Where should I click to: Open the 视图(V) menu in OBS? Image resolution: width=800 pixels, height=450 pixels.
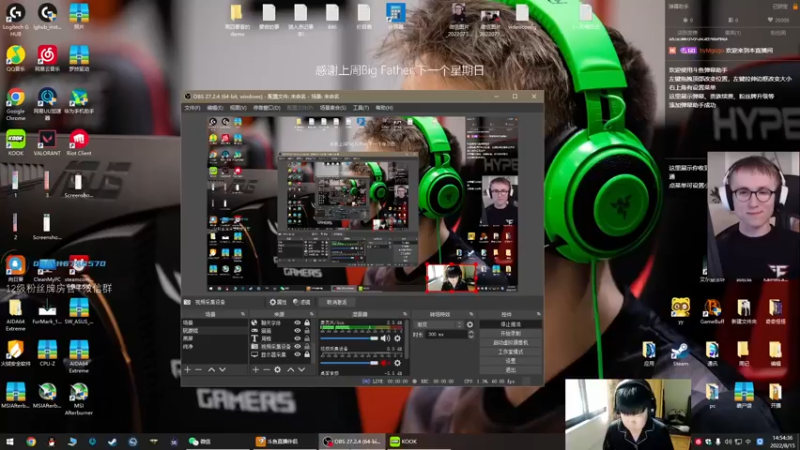238,108
